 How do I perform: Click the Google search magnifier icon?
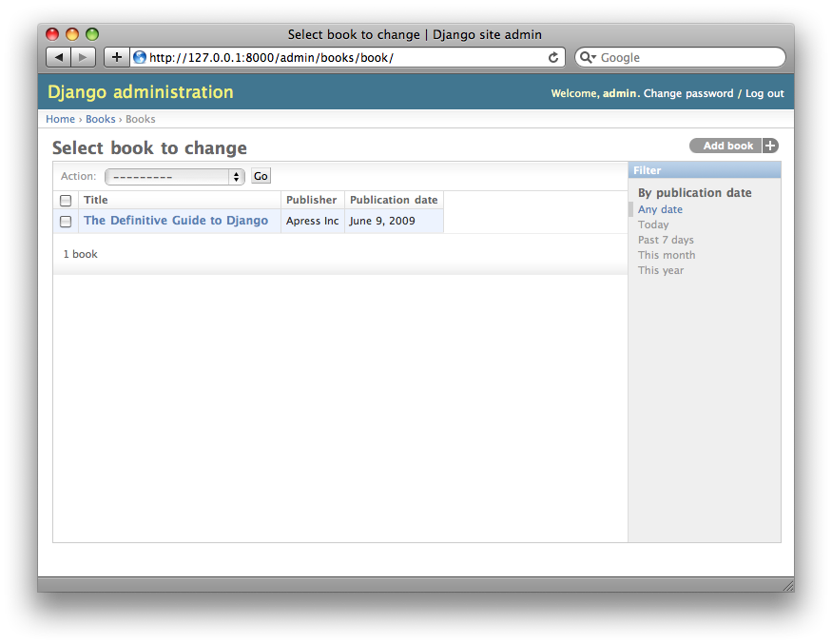586,57
